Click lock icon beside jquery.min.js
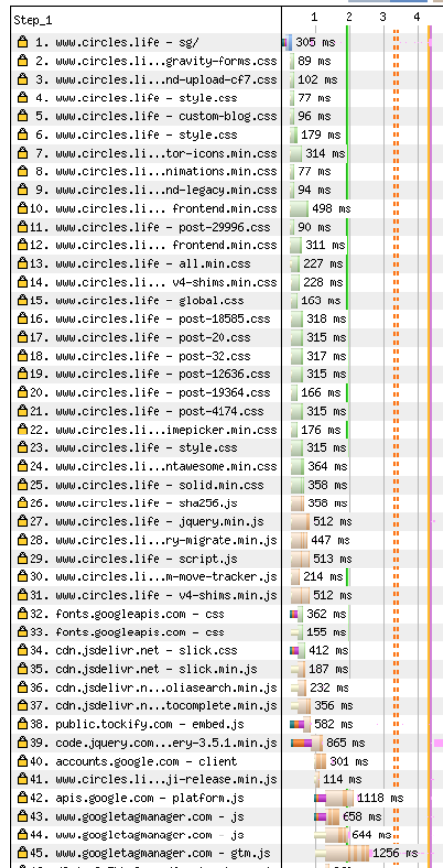443x868 pixels. click(x=22, y=521)
